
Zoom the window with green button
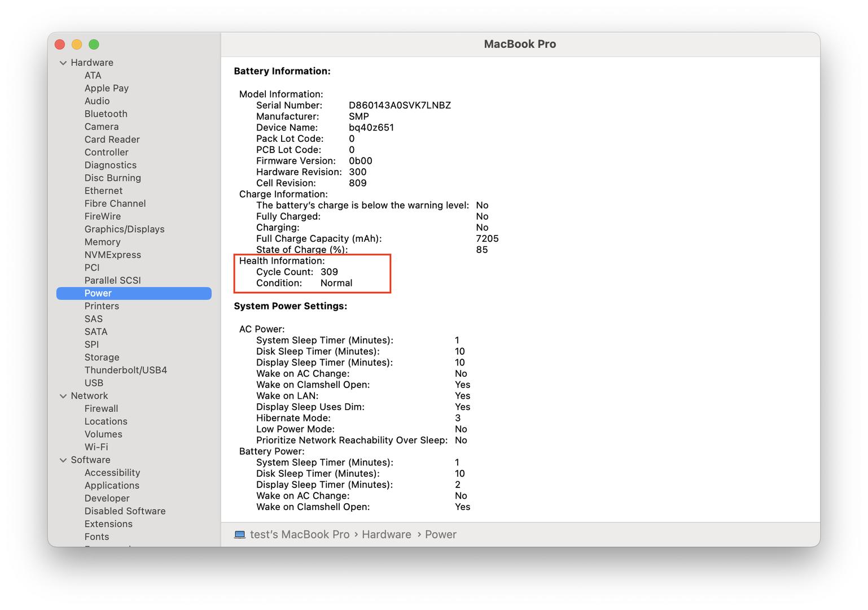94,44
